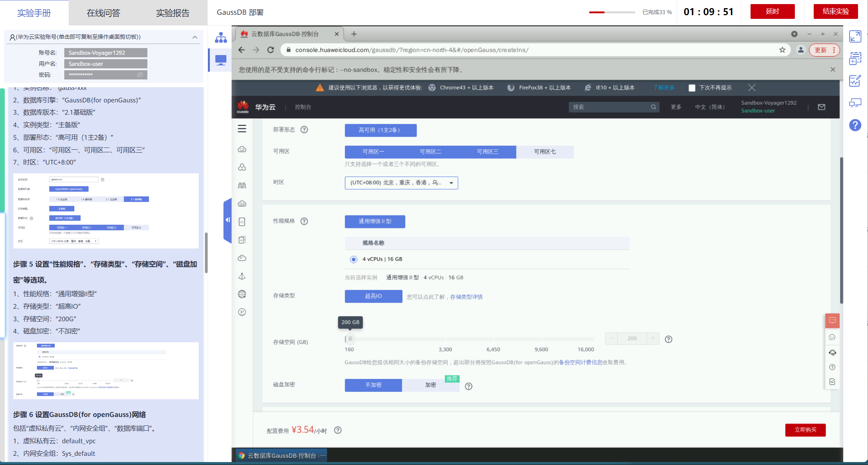Click the blue help question-mark circle icon
Viewport: 868px width, 465px height.
coord(855,125)
